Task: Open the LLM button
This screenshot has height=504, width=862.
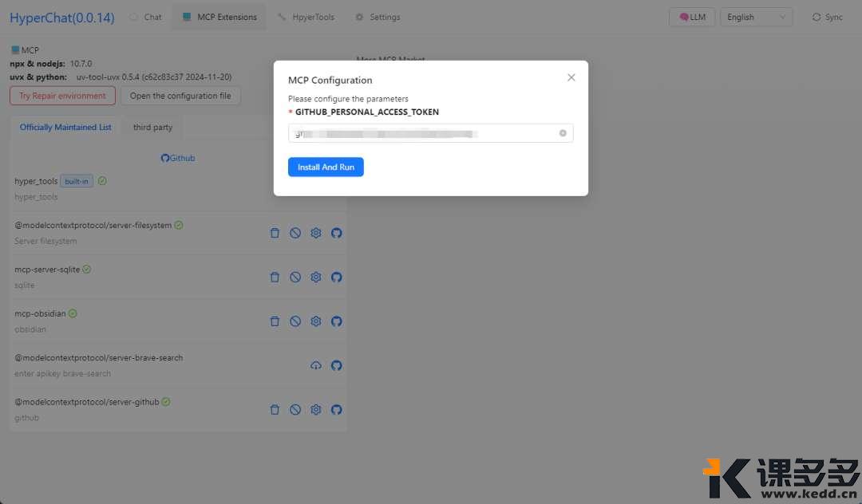Action: coord(692,17)
